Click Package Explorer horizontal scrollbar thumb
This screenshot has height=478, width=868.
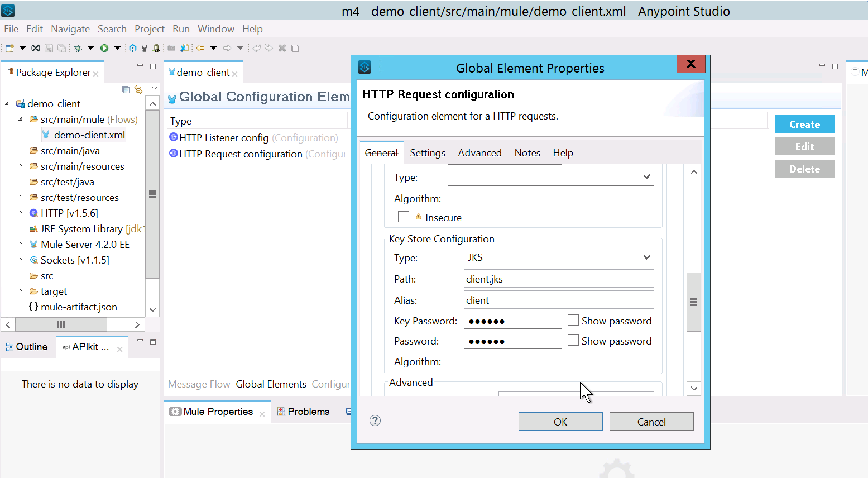pyautogui.click(x=61, y=324)
